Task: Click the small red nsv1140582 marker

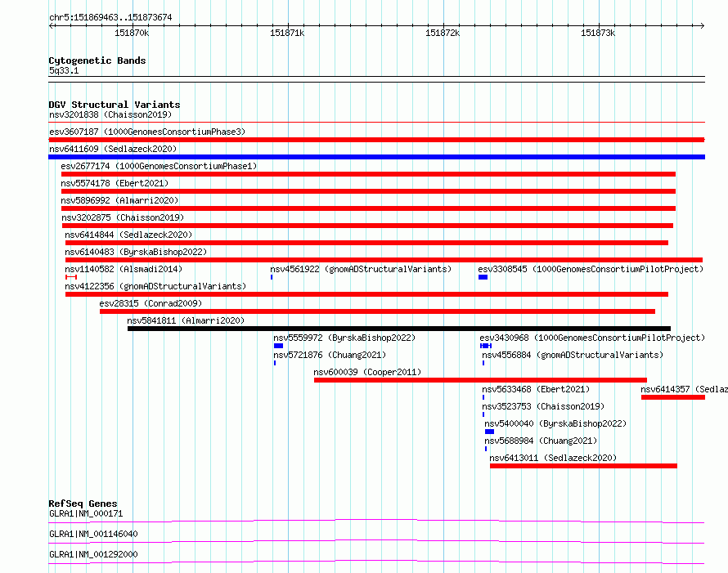Action: [x=71, y=277]
